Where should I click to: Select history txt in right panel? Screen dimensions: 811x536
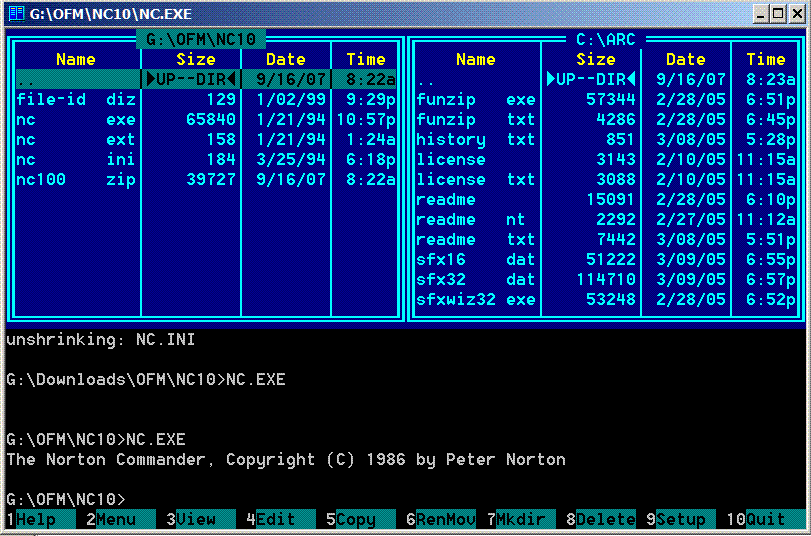[x=476, y=140]
